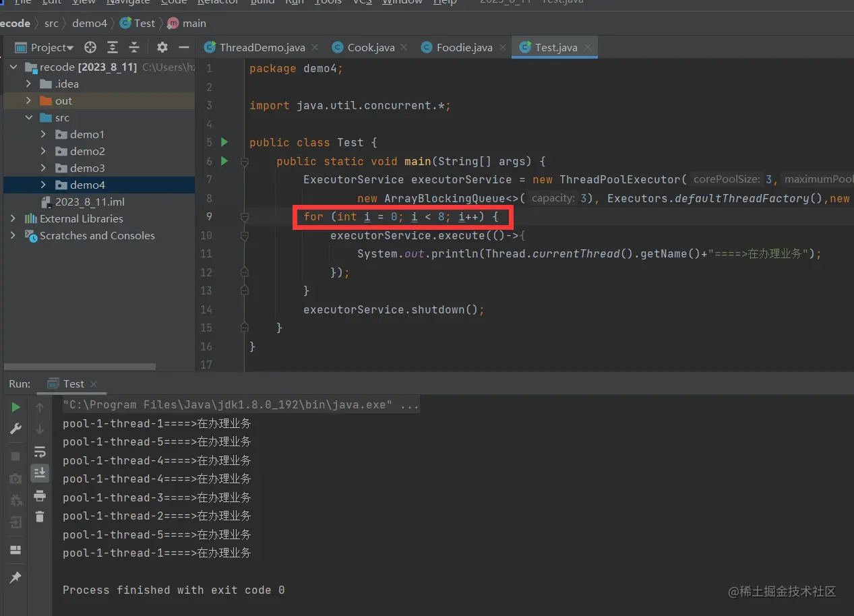Click the Stop square icon in Run panel
This screenshot has width=854, height=616.
coord(16,456)
